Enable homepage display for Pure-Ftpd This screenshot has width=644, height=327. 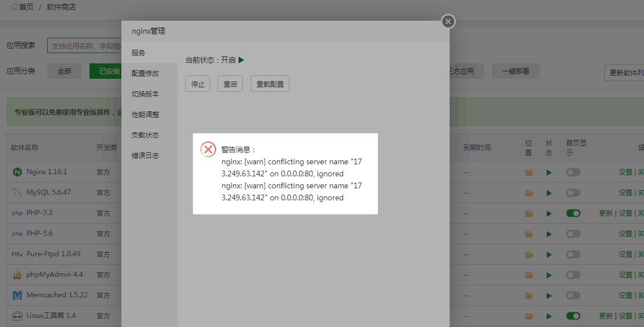coord(573,255)
